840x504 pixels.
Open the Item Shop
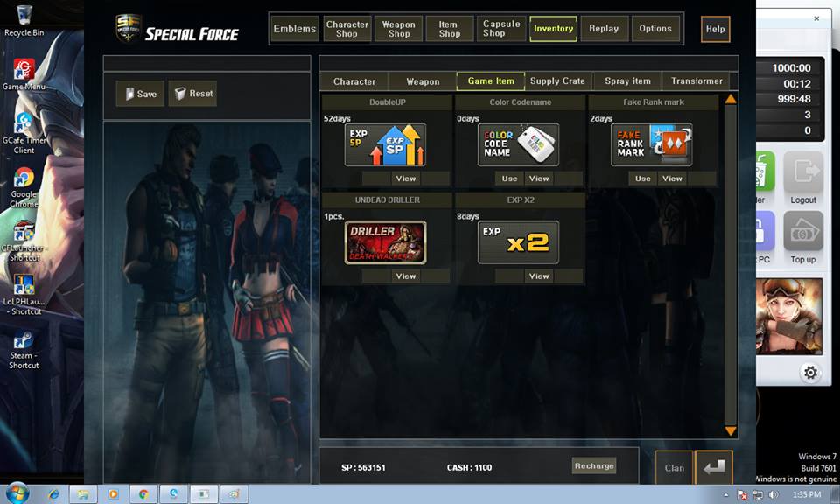coord(450,28)
